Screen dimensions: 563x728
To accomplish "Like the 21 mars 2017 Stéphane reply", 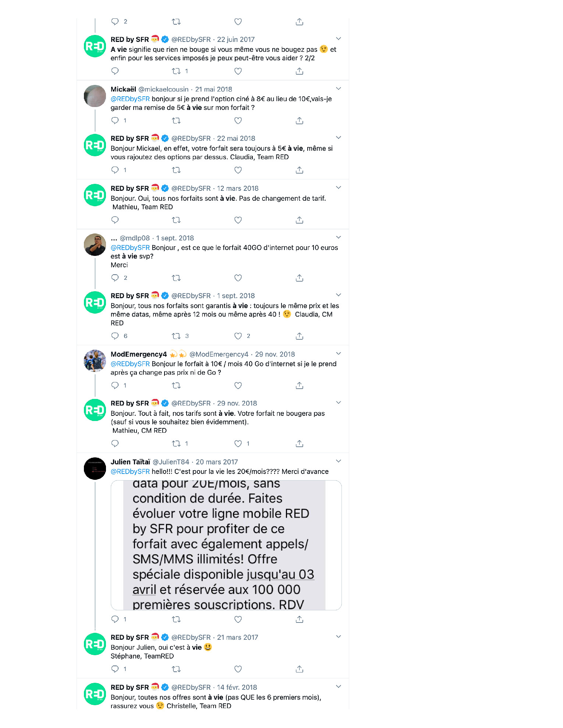I will [x=238, y=669].
